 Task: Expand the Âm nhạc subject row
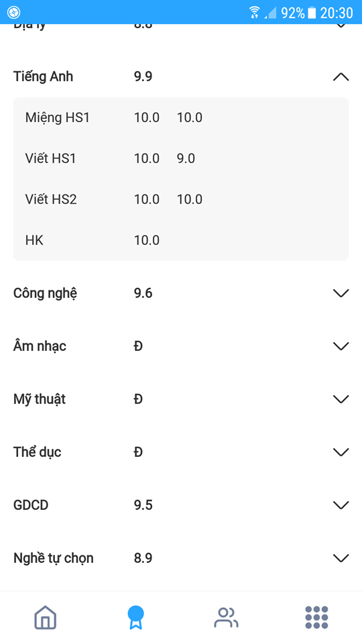tap(341, 346)
